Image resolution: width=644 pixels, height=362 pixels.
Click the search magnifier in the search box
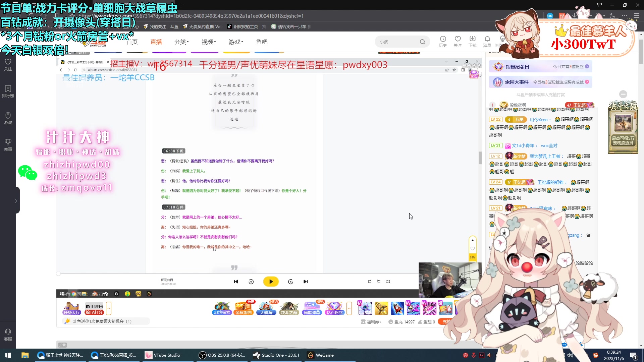pos(422,42)
